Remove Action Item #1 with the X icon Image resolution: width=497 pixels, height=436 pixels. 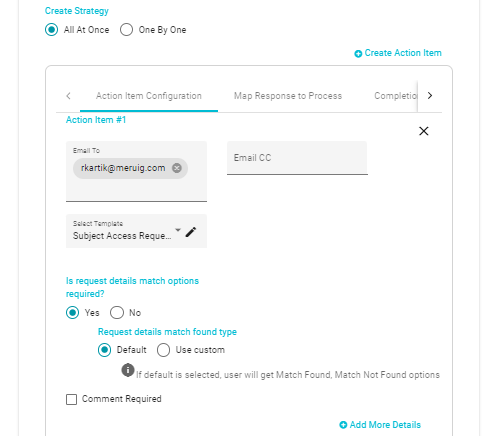pyautogui.click(x=424, y=131)
